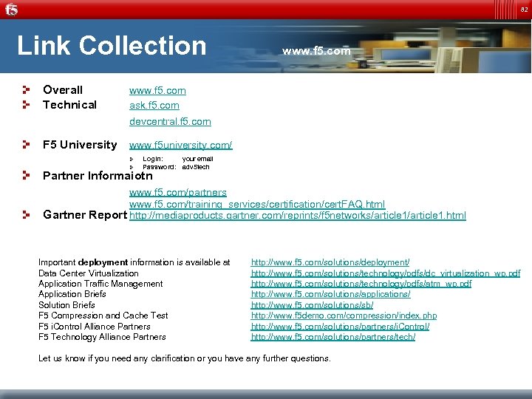The image size is (532, 399).
Task: Open the solutions/sb/ link
Action: [312, 305]
